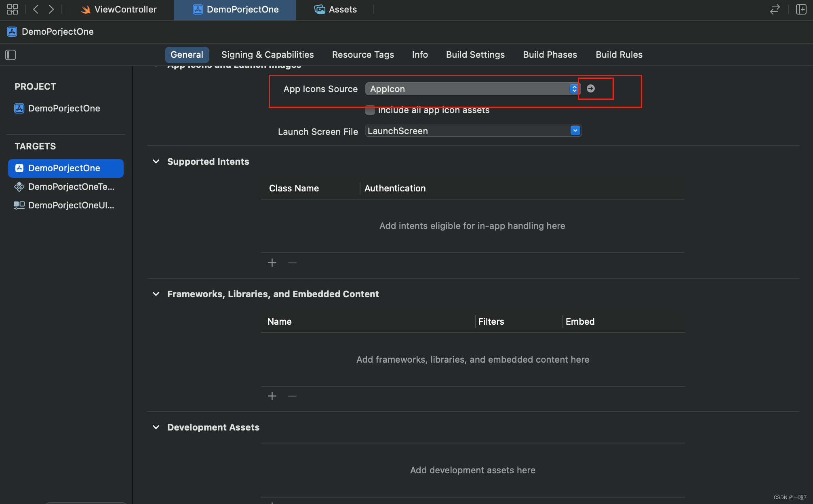Add editor pane on right
The height and width of the screenshot is (504, 813).
(801, 9)
